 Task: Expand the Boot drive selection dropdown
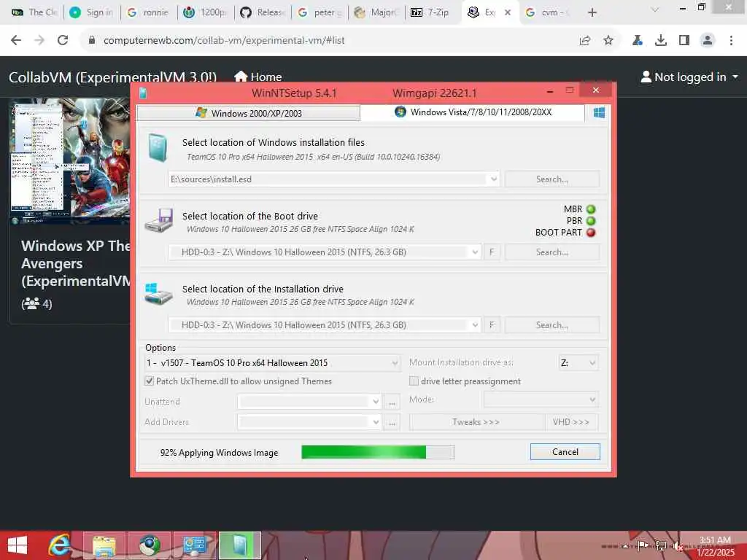(x=475, y=252)
